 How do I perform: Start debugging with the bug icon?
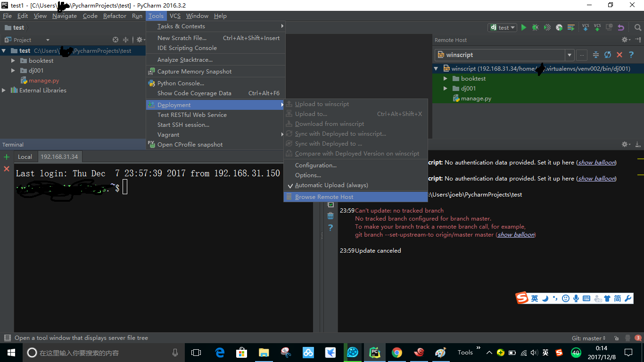point(535,28)
